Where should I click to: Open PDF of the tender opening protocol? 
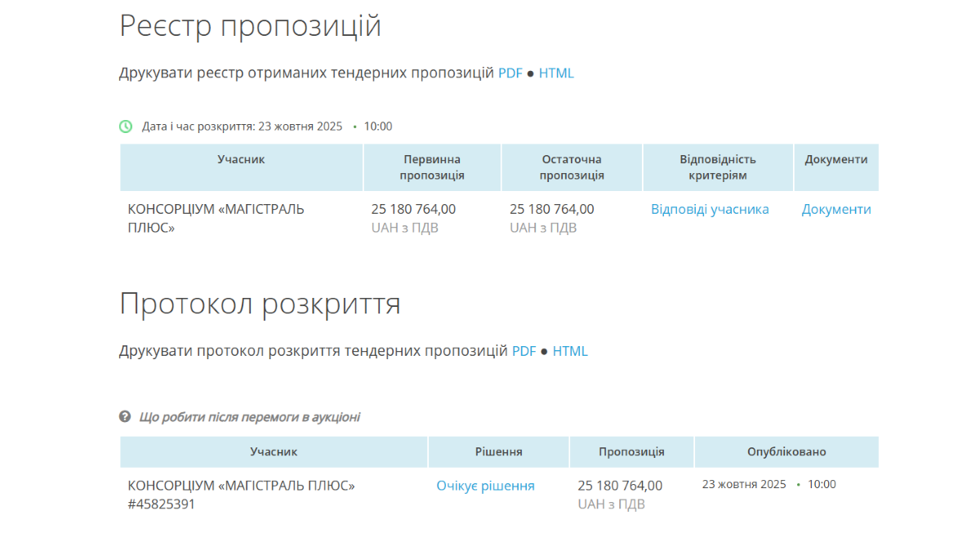[523, 352]
